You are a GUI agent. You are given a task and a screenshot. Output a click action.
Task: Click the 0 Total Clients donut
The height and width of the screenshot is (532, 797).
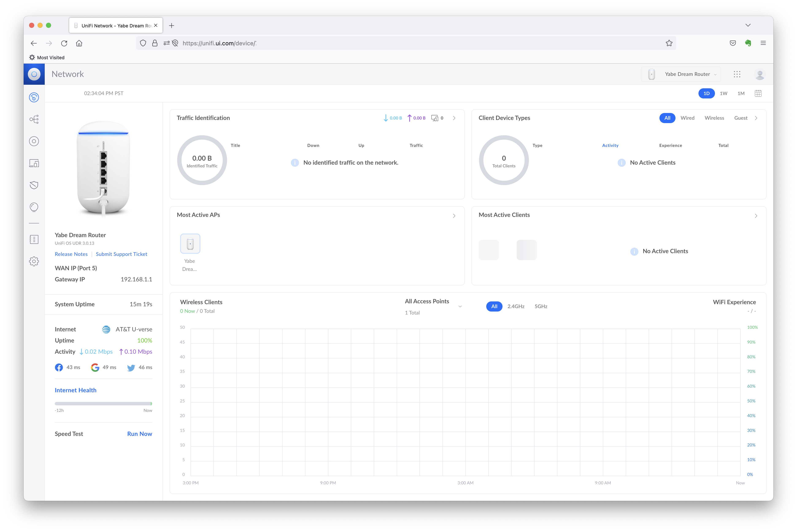504,160
